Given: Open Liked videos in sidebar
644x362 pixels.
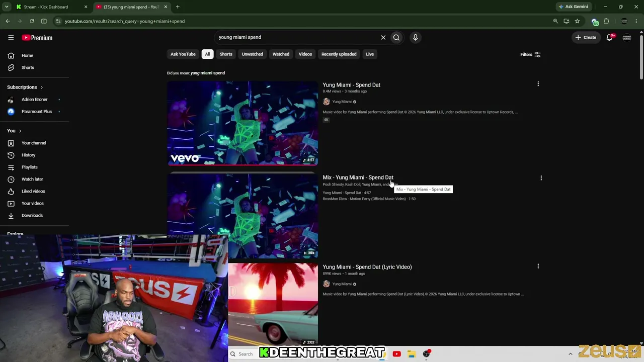Looking at the screenshot, I should pos(33,191).
